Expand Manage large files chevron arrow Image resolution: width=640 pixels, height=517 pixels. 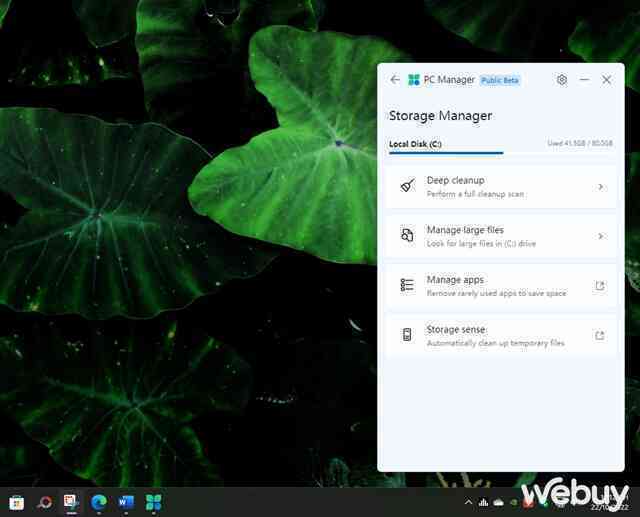(600, 236)
